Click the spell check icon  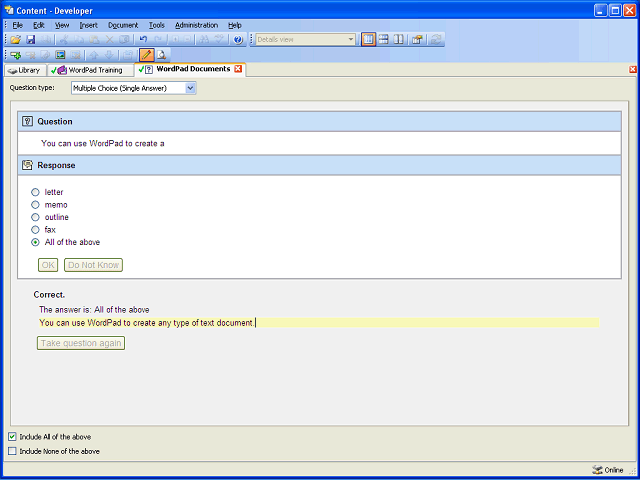click(x=220, y=40)
